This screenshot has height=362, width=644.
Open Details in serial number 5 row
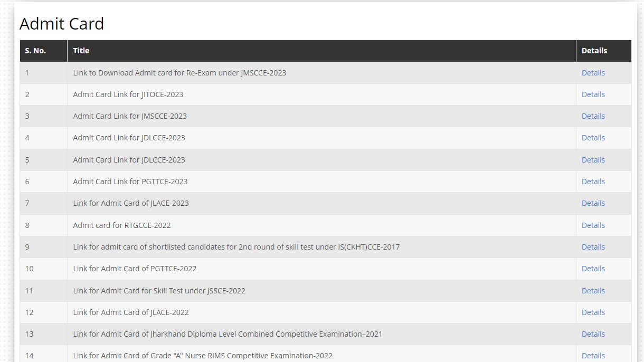[x=593, y=160]
